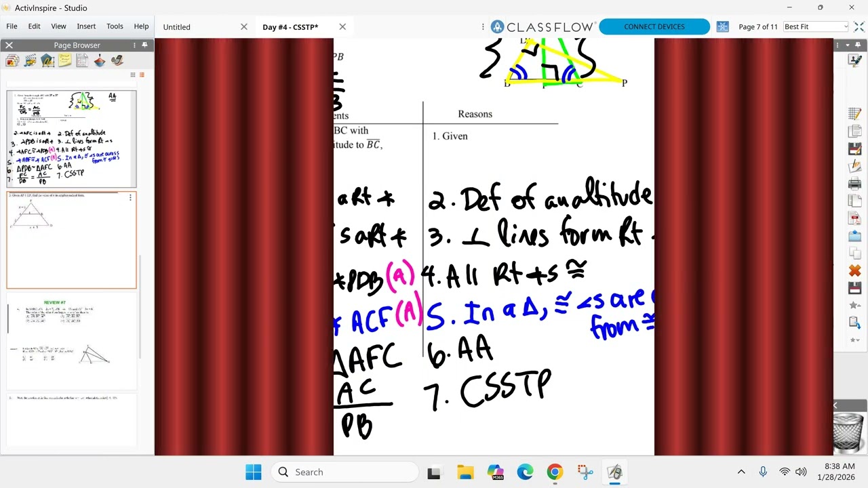Screen dimensions: 868x488
Task: Click the save flipchart floppy icon
Action: [854, 149]
